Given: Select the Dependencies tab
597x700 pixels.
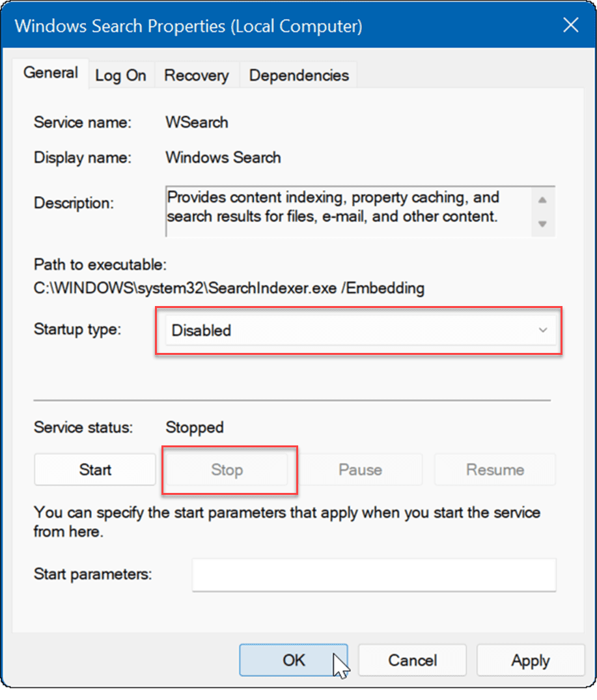Looking at the screenshot, I should [x=299, y=76].
